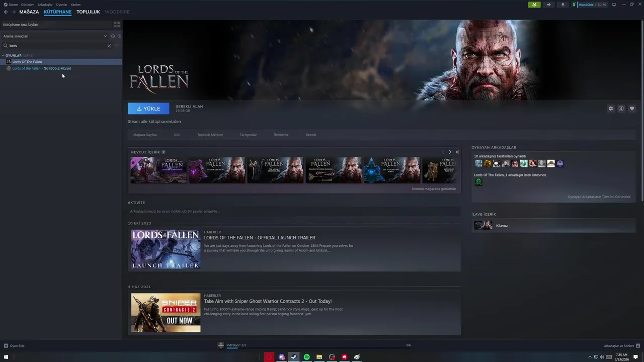Screen dimensions: 644x362
Task: Go forward with the navigation arrow
Action: tap(13, 12)
